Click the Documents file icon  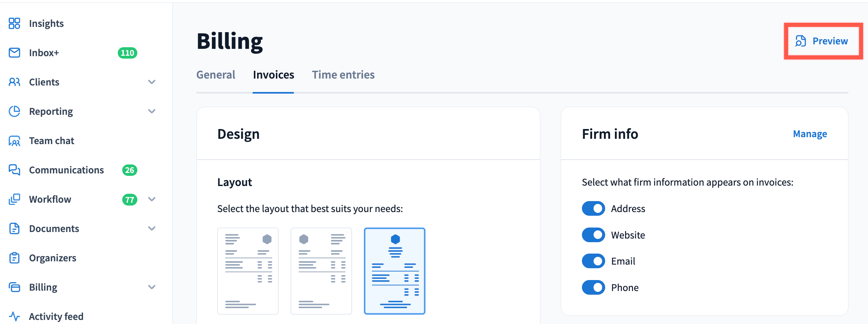point(15,229)
